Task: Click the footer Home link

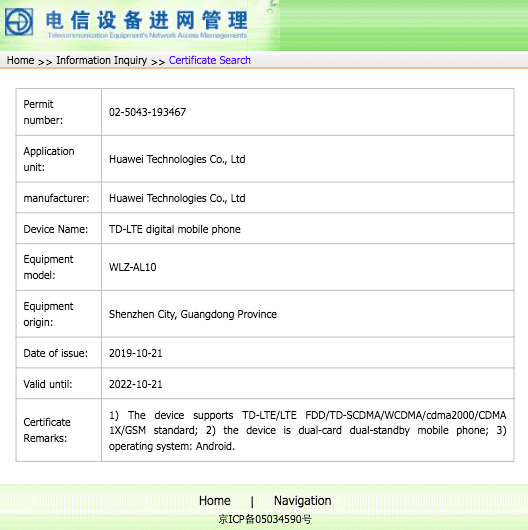Action: coord(215,501)
